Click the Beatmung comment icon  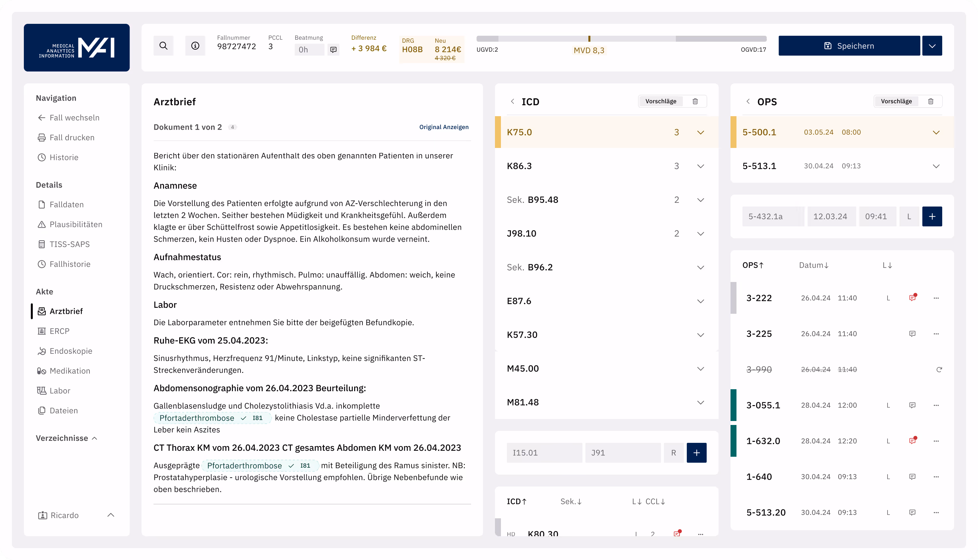click(x=333, y=50)
